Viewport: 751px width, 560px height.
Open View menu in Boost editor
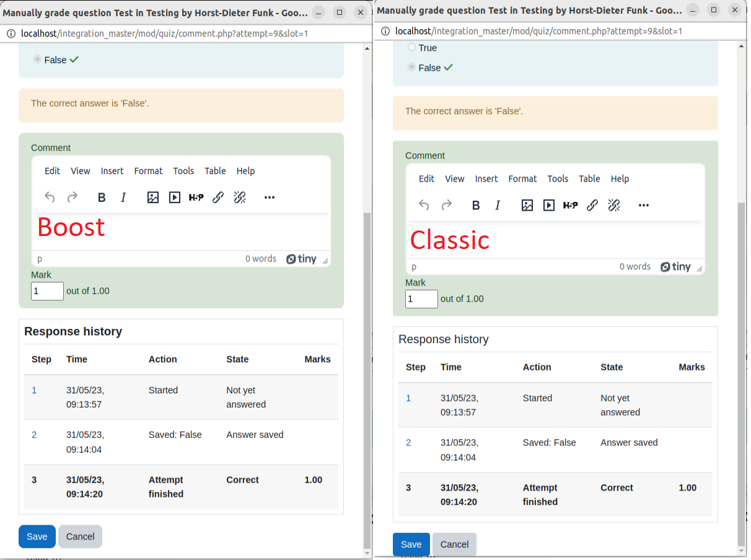[81, 171]
